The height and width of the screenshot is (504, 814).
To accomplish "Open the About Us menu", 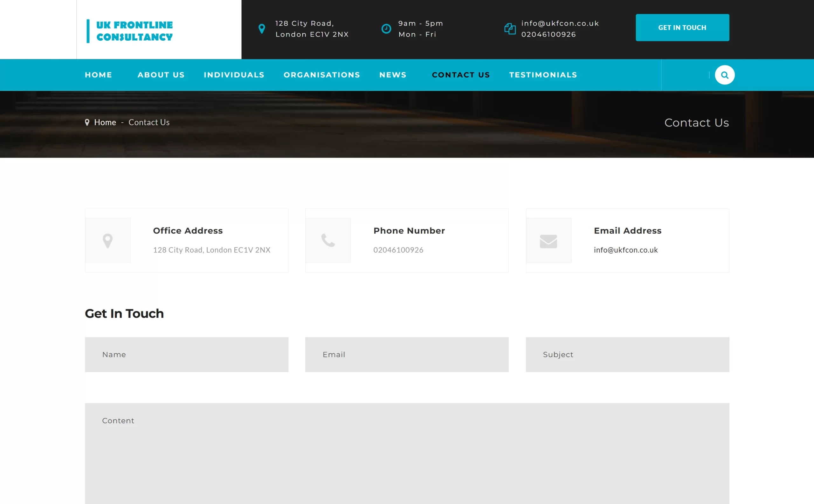I will point(161,75).
